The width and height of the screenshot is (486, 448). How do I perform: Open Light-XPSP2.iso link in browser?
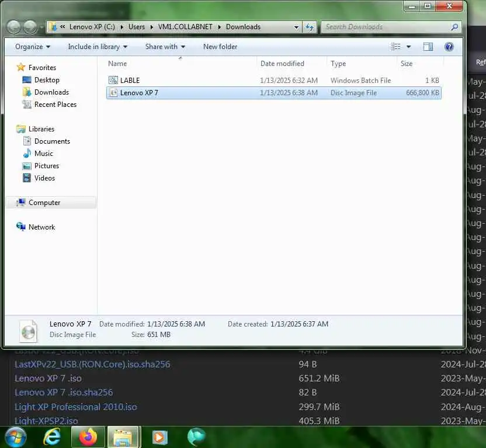pyautogui.click(x=46, y=421)
